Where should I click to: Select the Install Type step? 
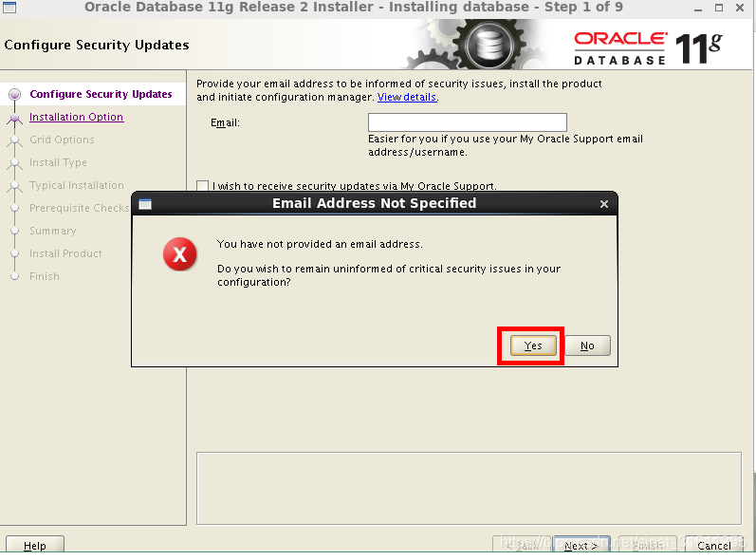click(58, 162)
